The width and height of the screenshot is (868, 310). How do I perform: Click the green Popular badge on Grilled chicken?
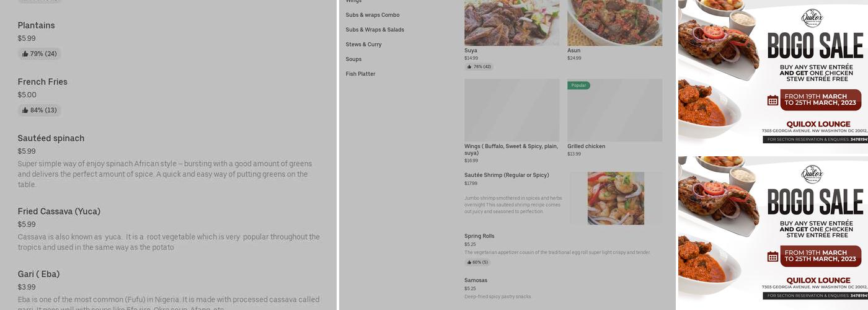pyautogui.click(x=578, y=86)
